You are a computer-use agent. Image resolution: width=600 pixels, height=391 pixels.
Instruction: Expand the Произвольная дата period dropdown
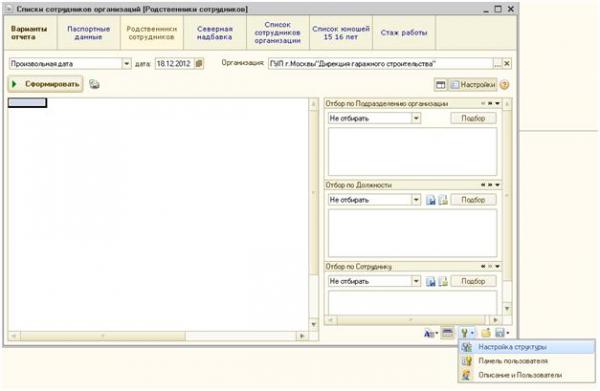[126, 64]
